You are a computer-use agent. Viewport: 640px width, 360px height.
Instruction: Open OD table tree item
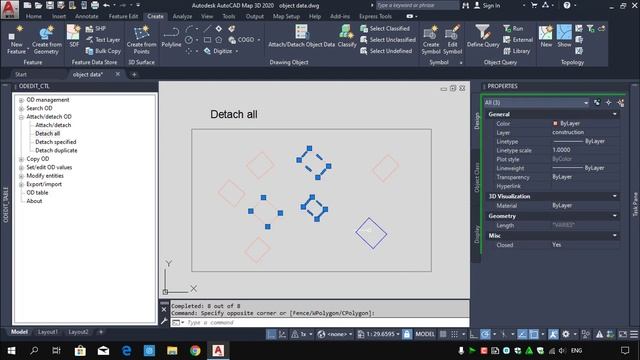pos(37,193)
